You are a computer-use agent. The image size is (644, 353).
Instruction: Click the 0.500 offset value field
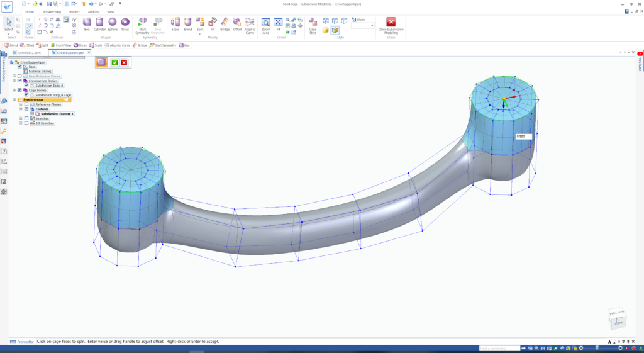(523, 137)
